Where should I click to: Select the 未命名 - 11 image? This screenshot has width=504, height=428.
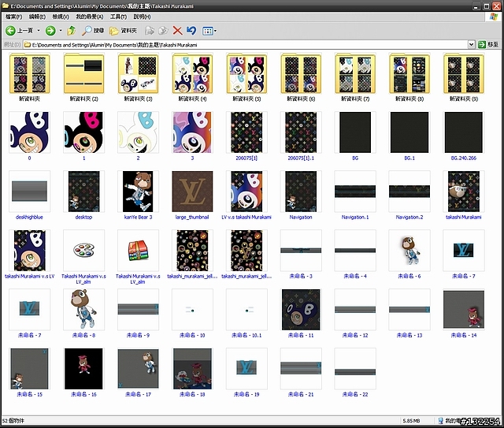301,309
